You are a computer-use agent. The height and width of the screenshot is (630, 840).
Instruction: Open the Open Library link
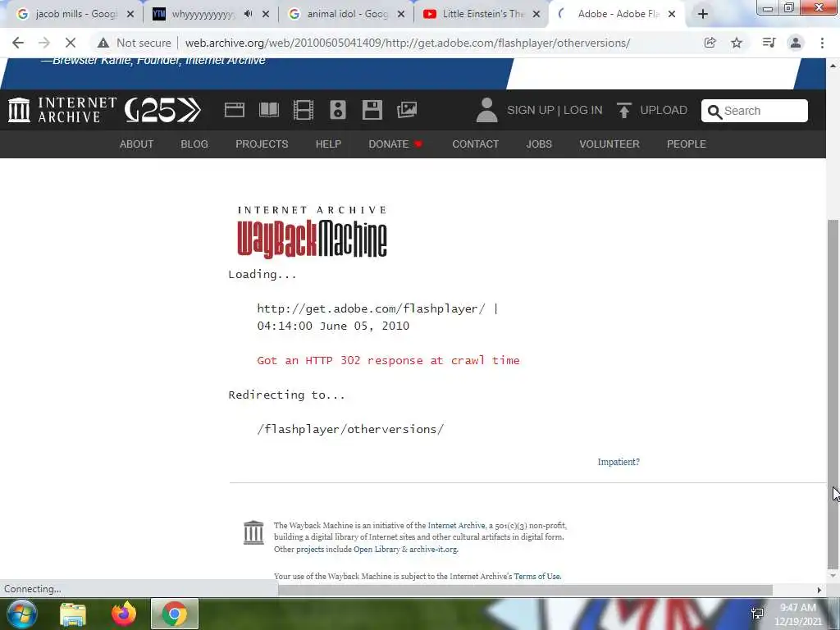click(x=377, y=549)
